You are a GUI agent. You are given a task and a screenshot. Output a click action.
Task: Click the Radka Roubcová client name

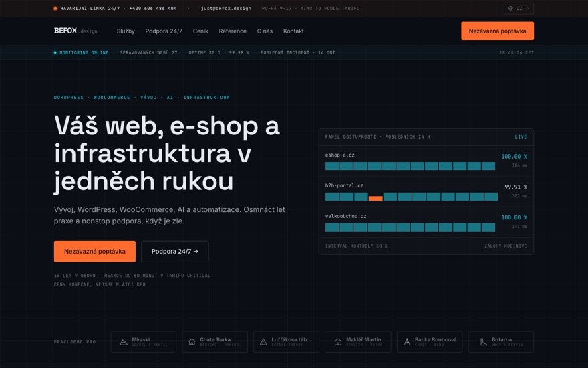tap(436, 339)
